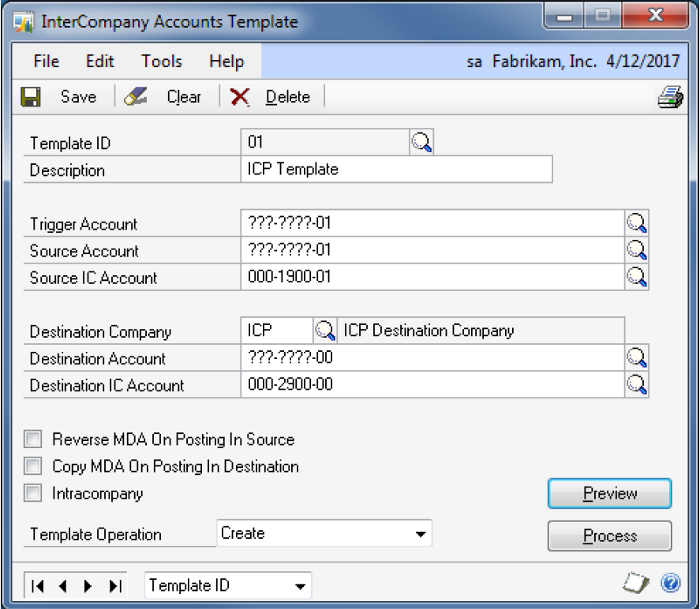Click the Destination IC Account lookup icon

point(636,385)
